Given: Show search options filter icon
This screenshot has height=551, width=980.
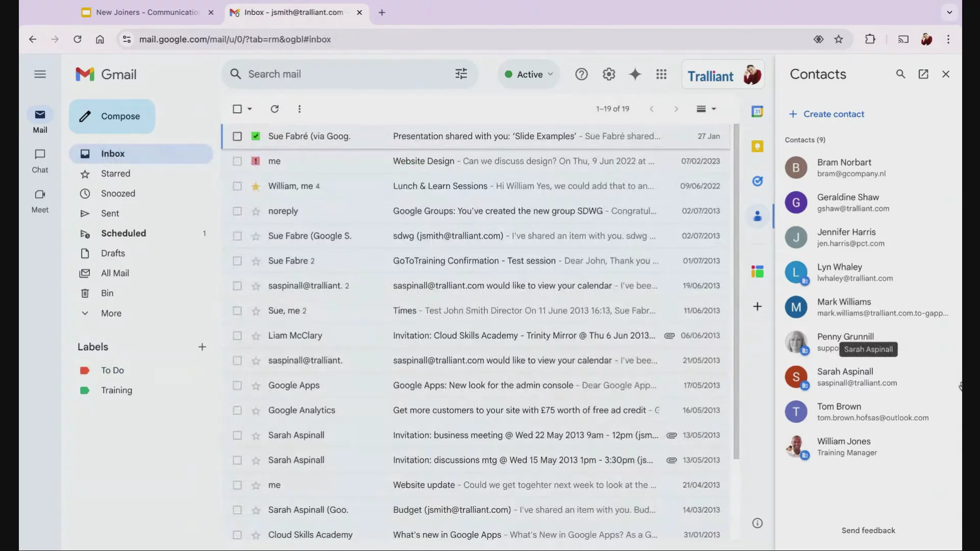Looking at the screenshot, I should point(461,74).
